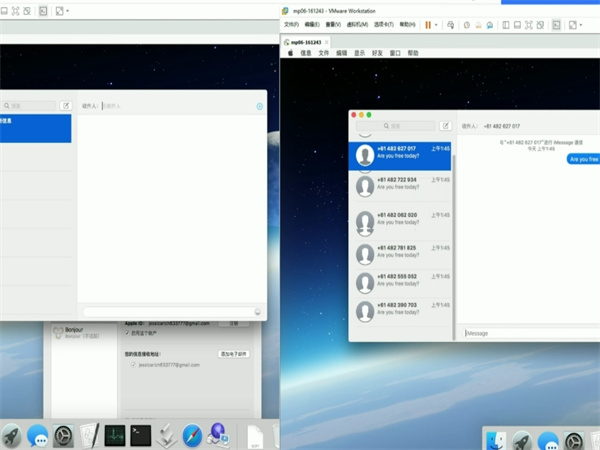Toggle the jessicarich gmail address checkbox
This screenshot has height=450, width=600.
click(132, 365)
